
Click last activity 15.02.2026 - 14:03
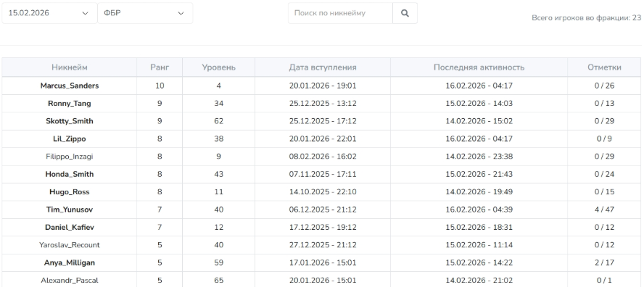479,104
